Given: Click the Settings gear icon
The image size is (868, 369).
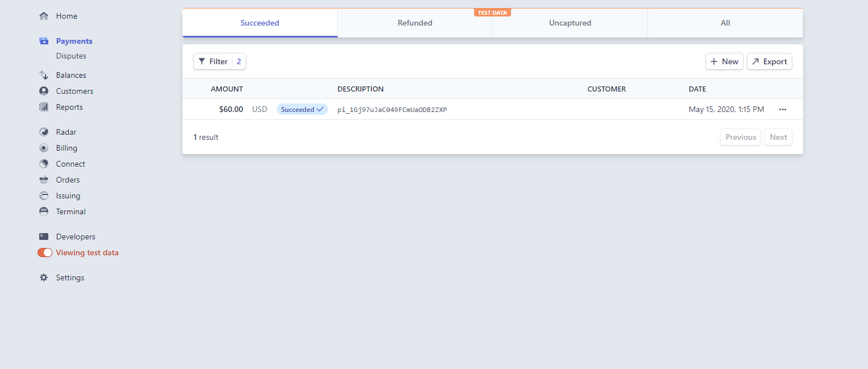Looking at the screenshot, I should pyautogui.click(x=44, y=277).
